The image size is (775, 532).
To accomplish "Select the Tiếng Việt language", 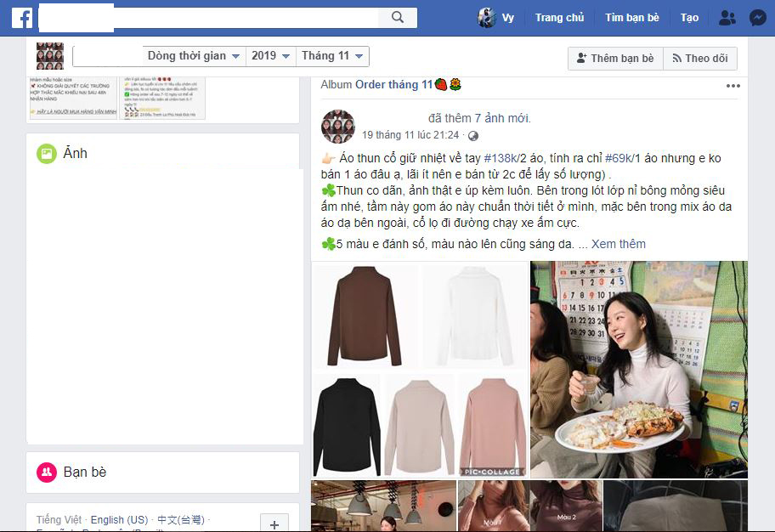I will pyautogui.click(x=59, y=519).
